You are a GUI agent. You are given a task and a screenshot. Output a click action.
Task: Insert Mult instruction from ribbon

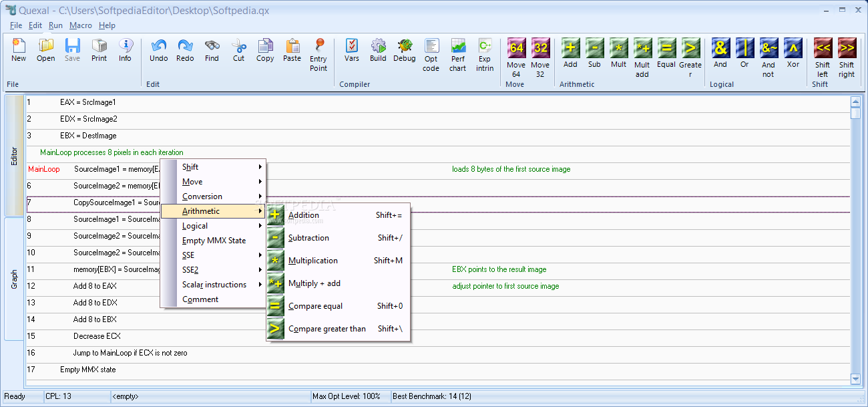(x=618, y=53)
